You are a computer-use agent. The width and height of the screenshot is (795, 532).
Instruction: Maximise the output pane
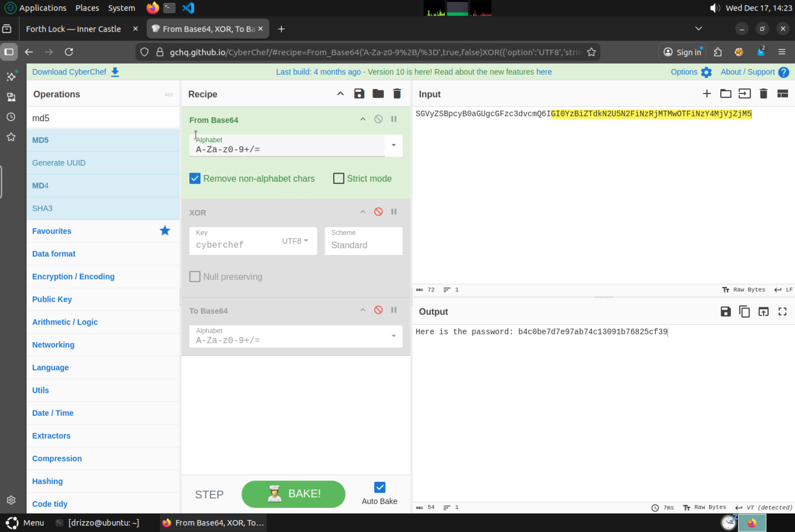[x=783, y=311]
